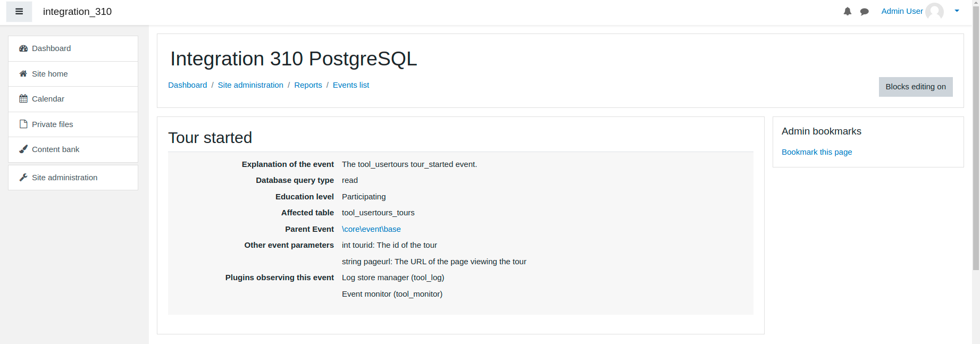Click the 'Explanation of the event' label

coord(288,164)
